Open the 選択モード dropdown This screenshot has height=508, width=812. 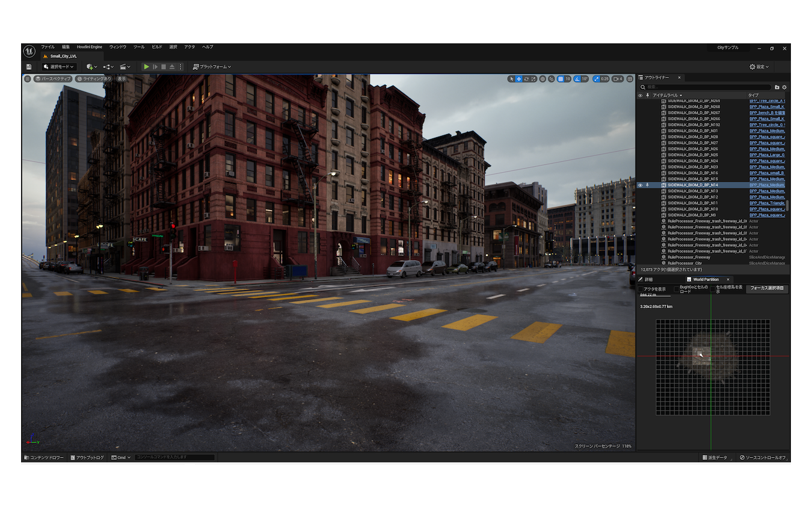tap(59, 67)
